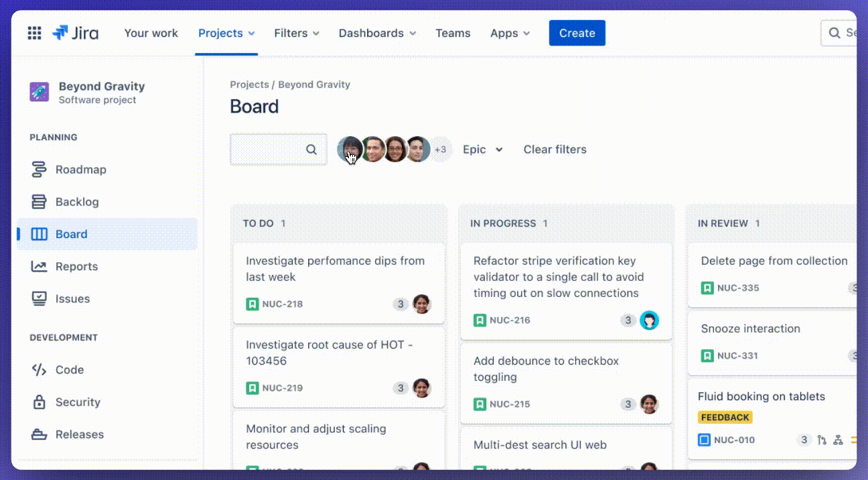The width and height of the screenshot is (868, 480).
Task: Click the story type icon beside NUC-215
Action: point(480,404)
